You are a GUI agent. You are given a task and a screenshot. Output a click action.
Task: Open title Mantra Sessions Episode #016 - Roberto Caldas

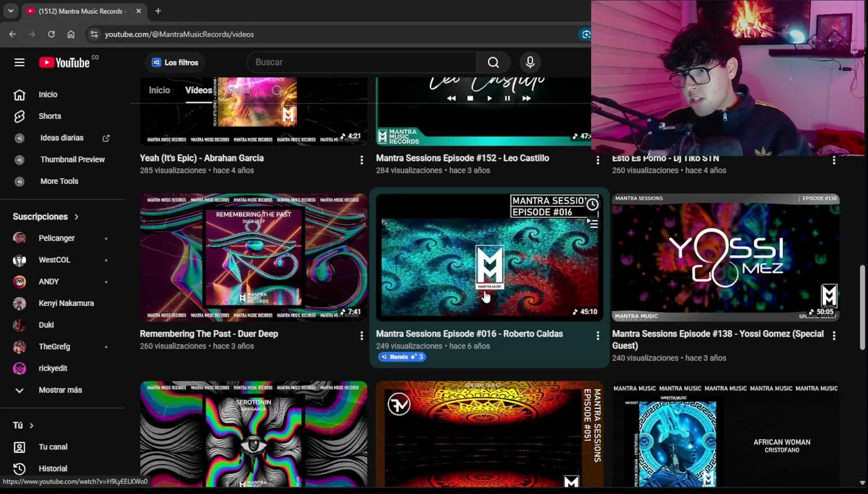pos(469,334)
